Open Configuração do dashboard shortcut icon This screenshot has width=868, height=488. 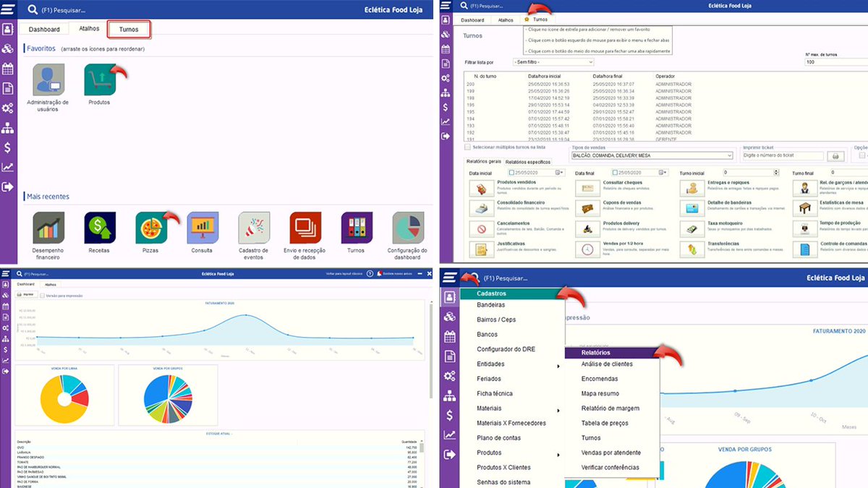(x=408, y=228)
